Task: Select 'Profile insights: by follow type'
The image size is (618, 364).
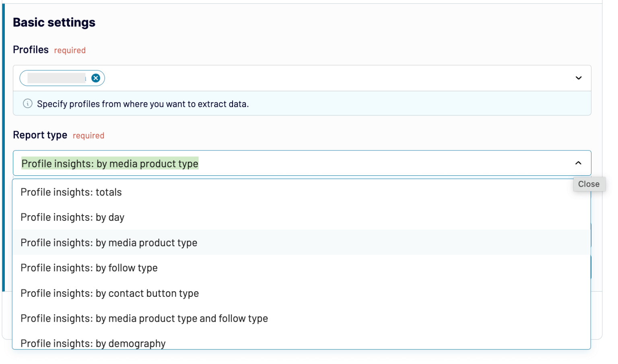Action: tap(89, 268)
